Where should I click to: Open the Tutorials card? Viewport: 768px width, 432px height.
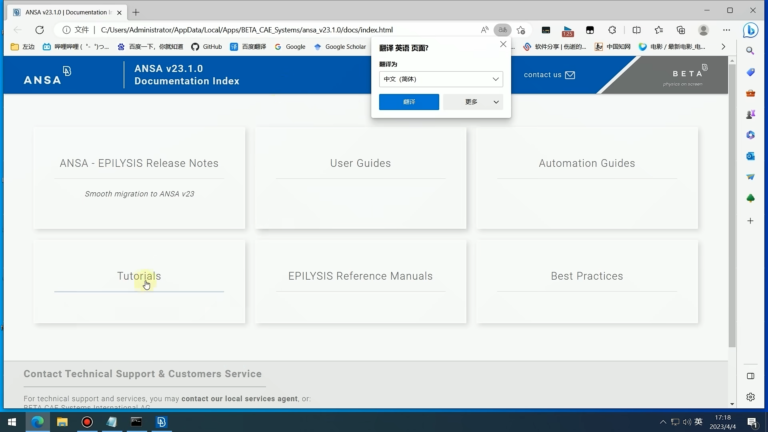tap(139, 282)
